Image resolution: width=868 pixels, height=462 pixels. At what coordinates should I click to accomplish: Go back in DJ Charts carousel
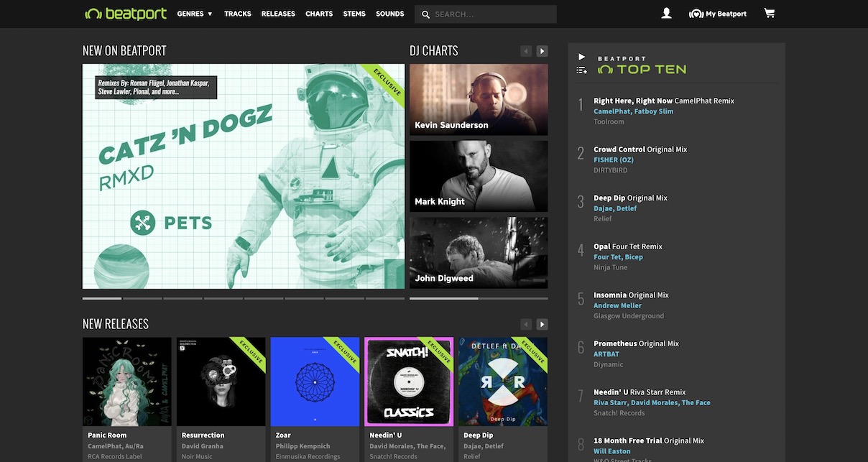pyautogui.click(x=525, y=50)
